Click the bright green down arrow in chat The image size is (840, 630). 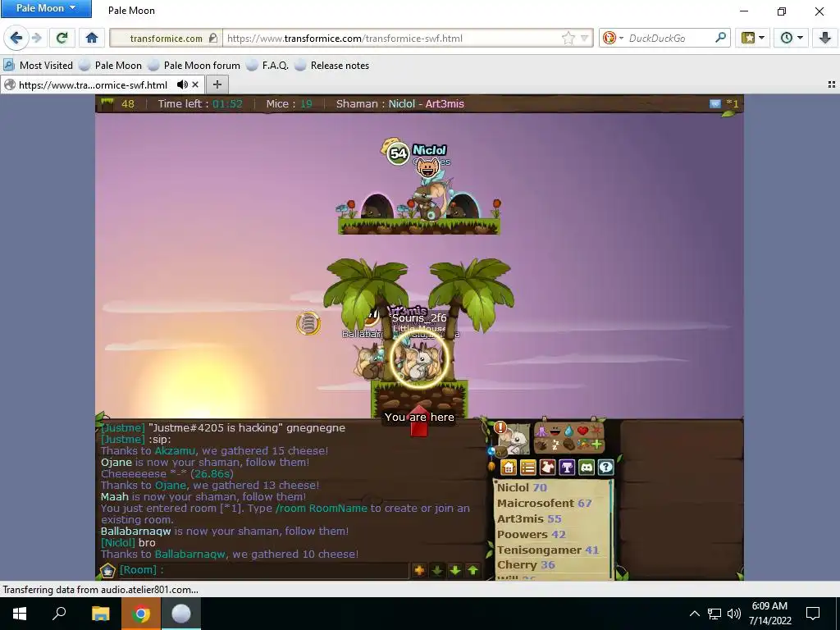click(454, 571)
